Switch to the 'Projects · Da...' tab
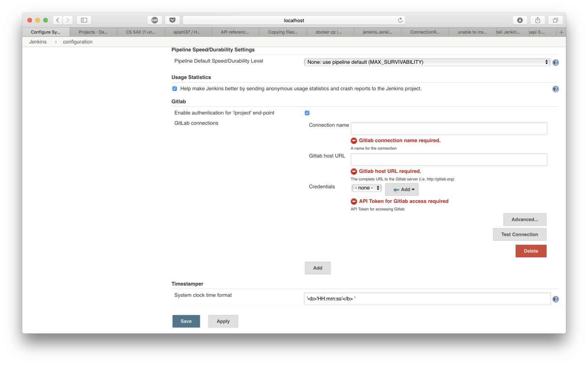The image size is (588, 365). (93, 32)
